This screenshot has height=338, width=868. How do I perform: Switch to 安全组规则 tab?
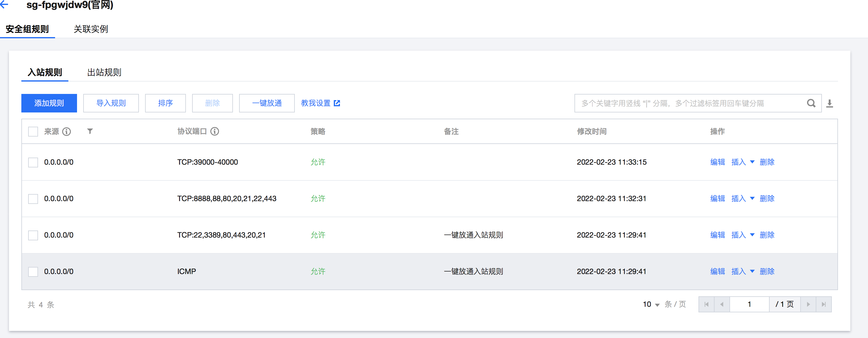(27, 29)
